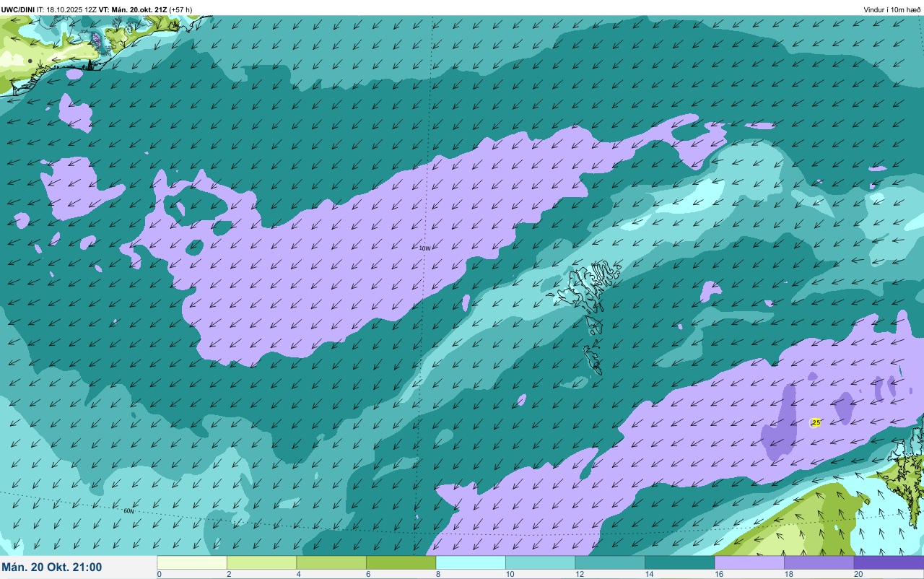Click the dark purple above-20 legend swatch

click(889, 562)
